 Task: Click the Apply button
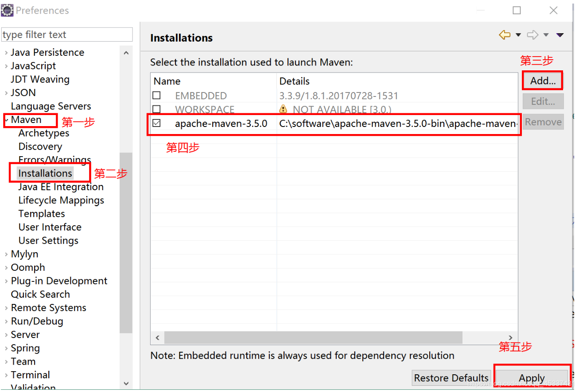(x=532, y=378)
